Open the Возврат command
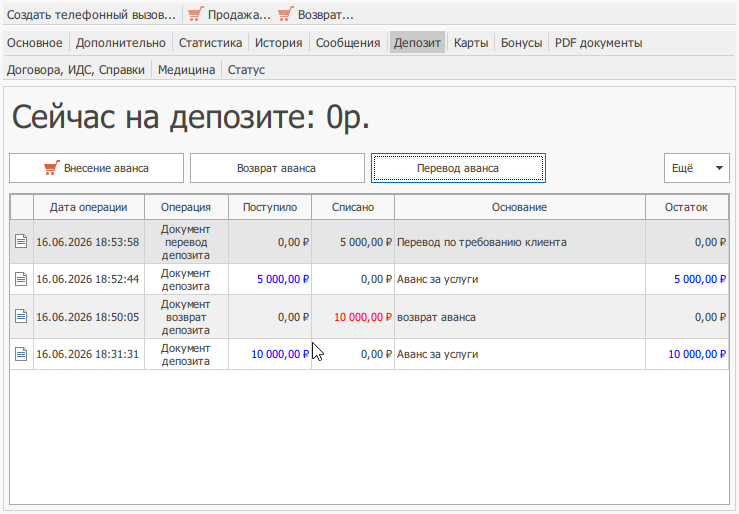The image size is (739, 514). tap(316, 15)
